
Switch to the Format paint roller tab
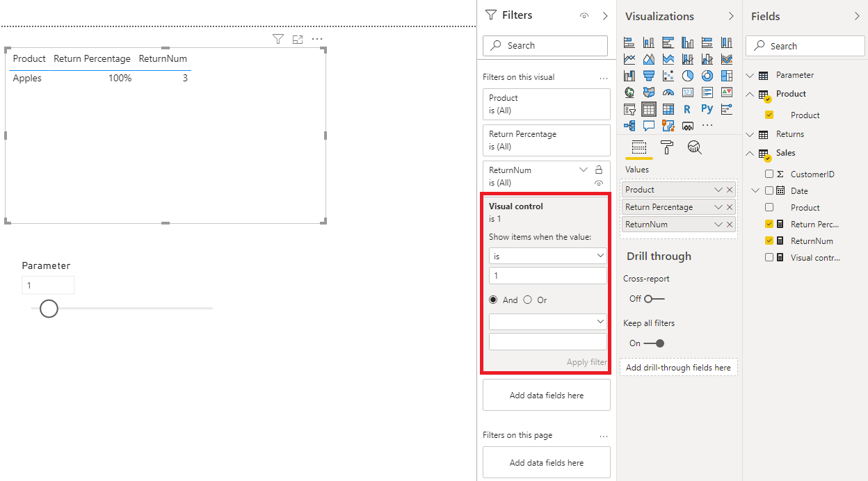click(x=666, y=147)
